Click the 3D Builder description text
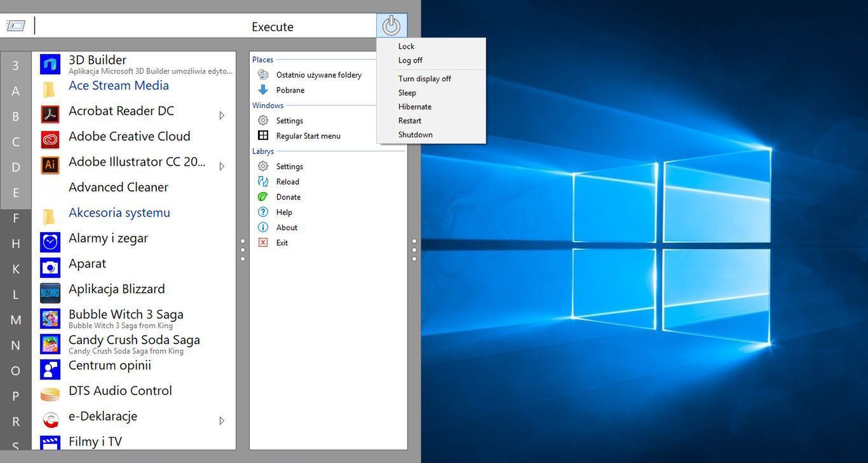This screenshot has height=463, width=868. [150, 71]
